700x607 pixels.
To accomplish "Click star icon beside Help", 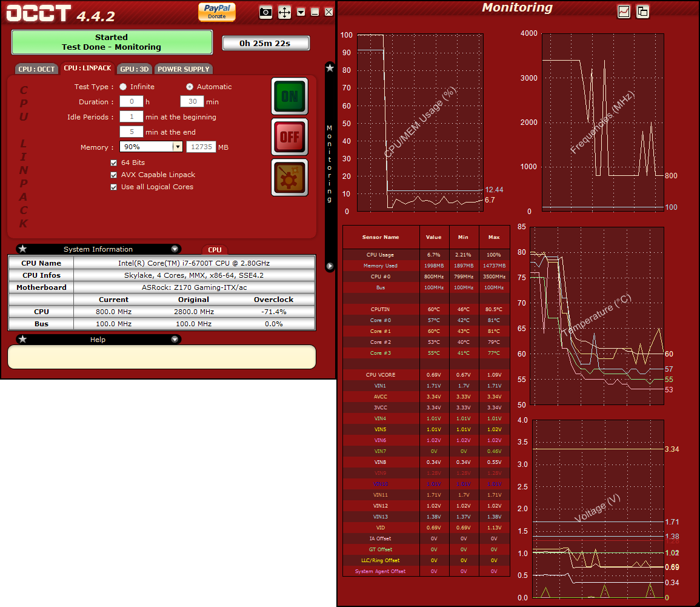I will pyautogui.click(x=23, y=339).
